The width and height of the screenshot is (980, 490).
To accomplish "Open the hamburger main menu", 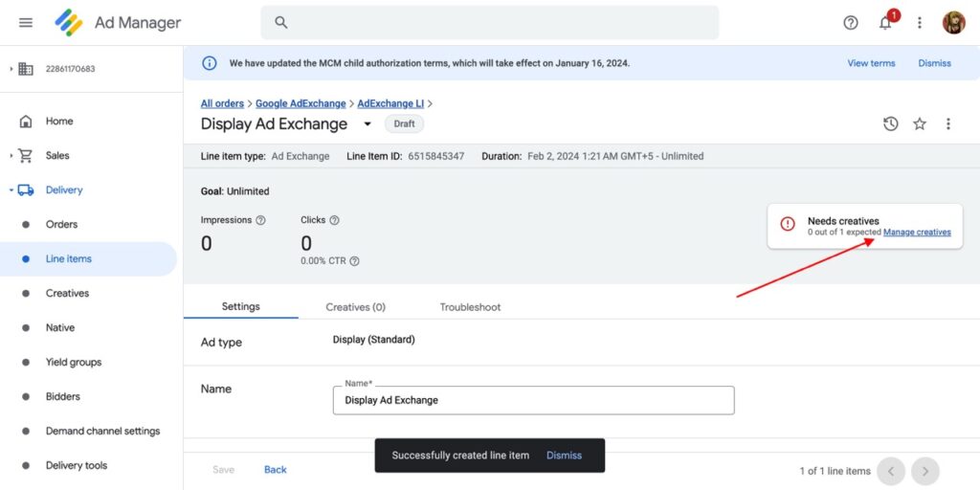I will click(x=26, y=22).
